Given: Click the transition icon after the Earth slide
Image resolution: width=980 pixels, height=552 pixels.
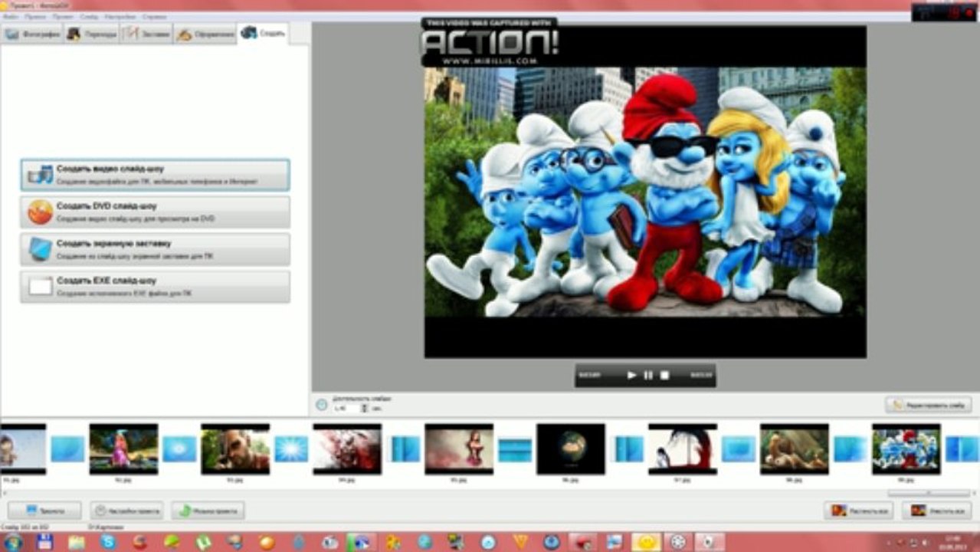Looking at the screenshot, I should 629,449.
